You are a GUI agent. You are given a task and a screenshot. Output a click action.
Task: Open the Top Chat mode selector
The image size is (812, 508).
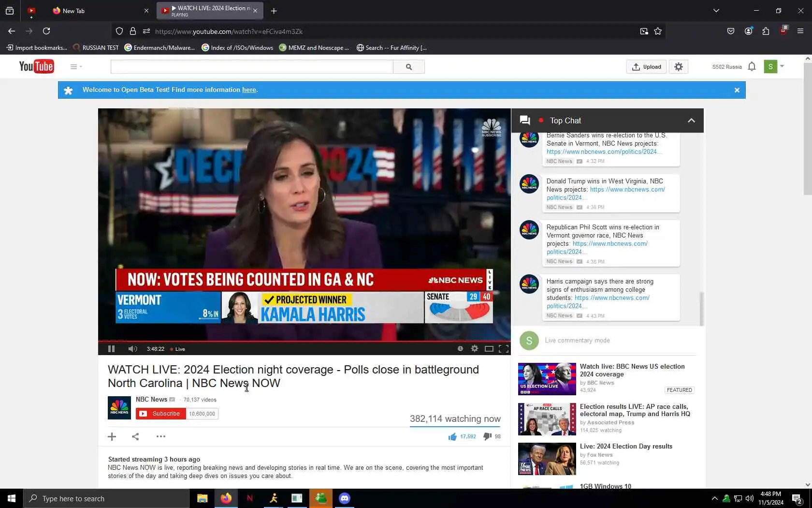[565, 120]
